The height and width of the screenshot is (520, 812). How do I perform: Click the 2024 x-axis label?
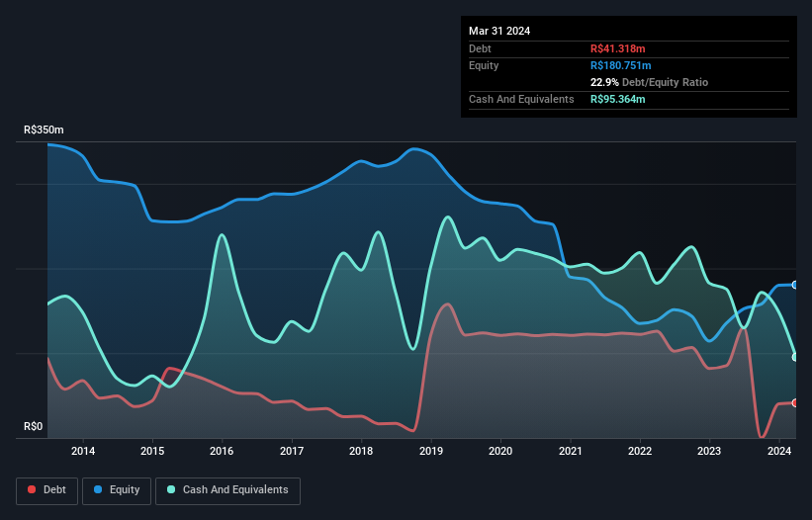click(778, 451)
